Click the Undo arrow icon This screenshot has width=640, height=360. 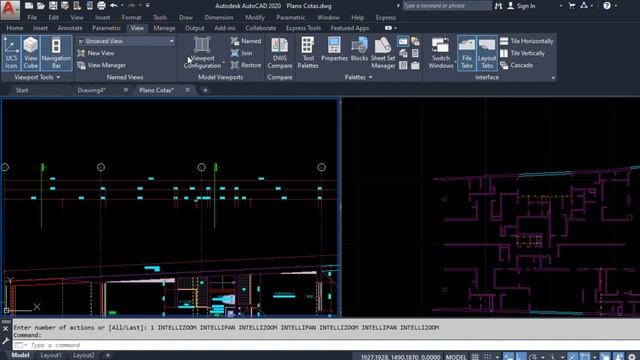pos(114,6)
